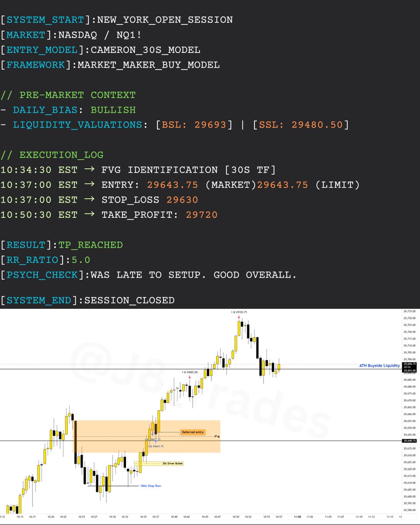Click the 10:37 time axis label
This screenshot has width=420, height=525.
tap(155, 517)
